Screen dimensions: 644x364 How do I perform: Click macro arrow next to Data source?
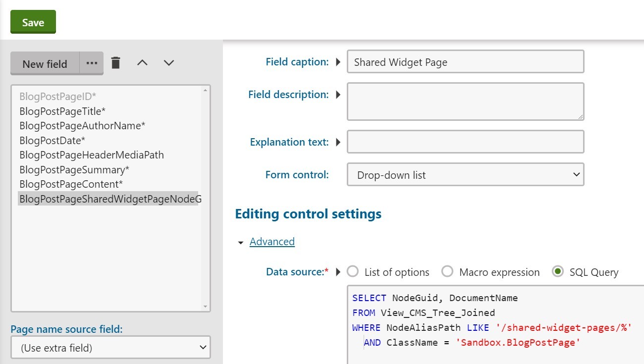pos(338,271)
